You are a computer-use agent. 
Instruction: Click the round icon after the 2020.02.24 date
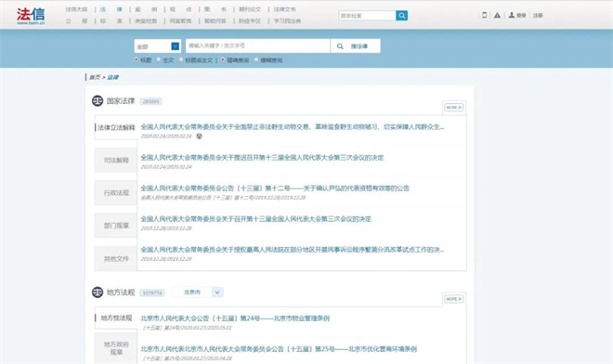click(x=199, y=136)
